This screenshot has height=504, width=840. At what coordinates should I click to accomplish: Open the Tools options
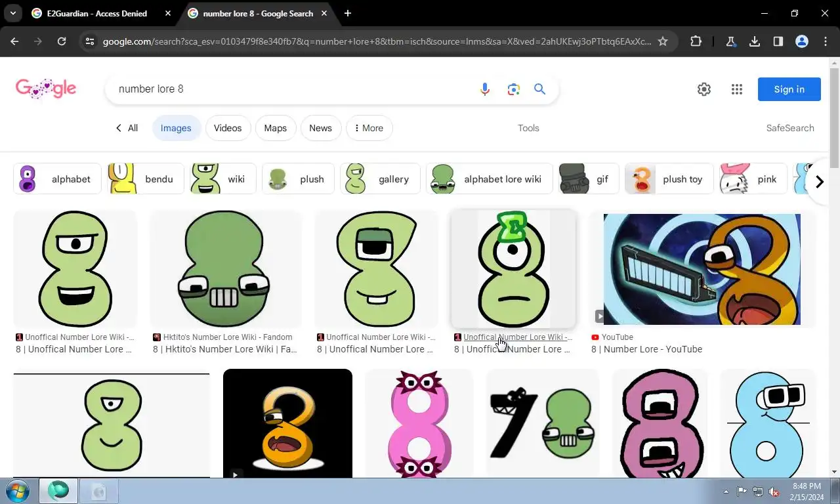click(528, 128)
